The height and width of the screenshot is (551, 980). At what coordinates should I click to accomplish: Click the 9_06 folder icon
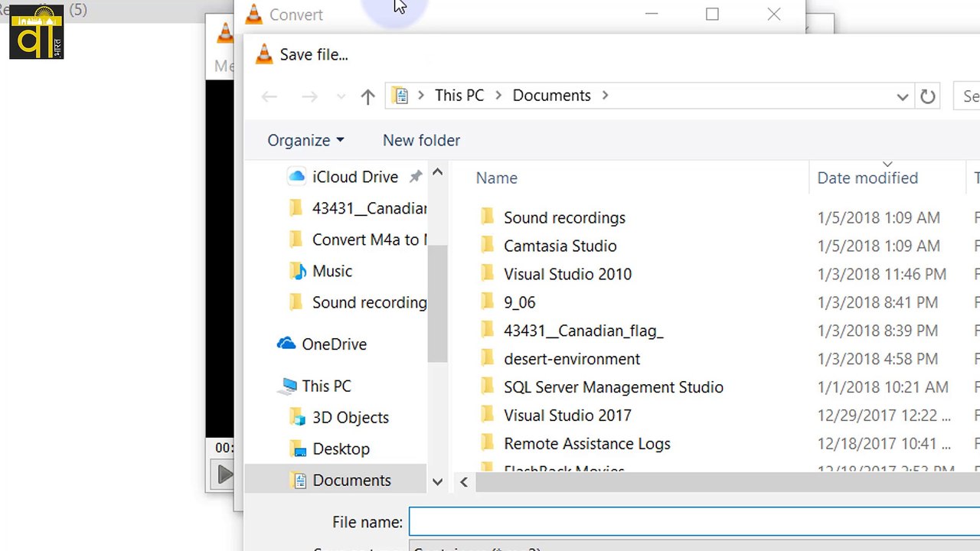click(488, 302)
